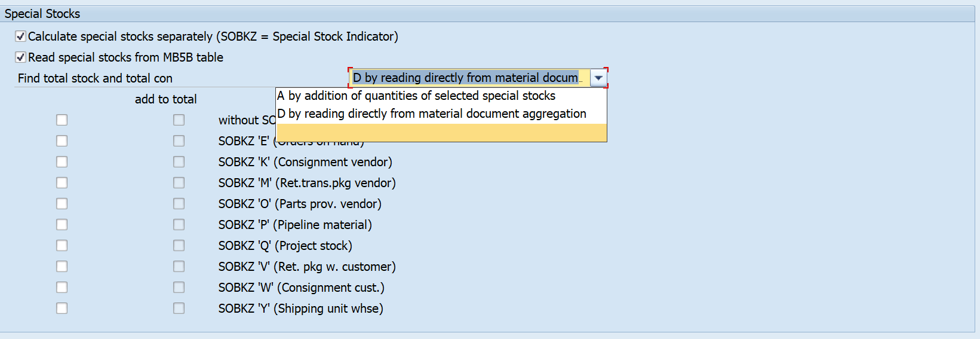Select the blank highlighted dropdown entry
Screen dimensions: 980x339
point(441,132)
